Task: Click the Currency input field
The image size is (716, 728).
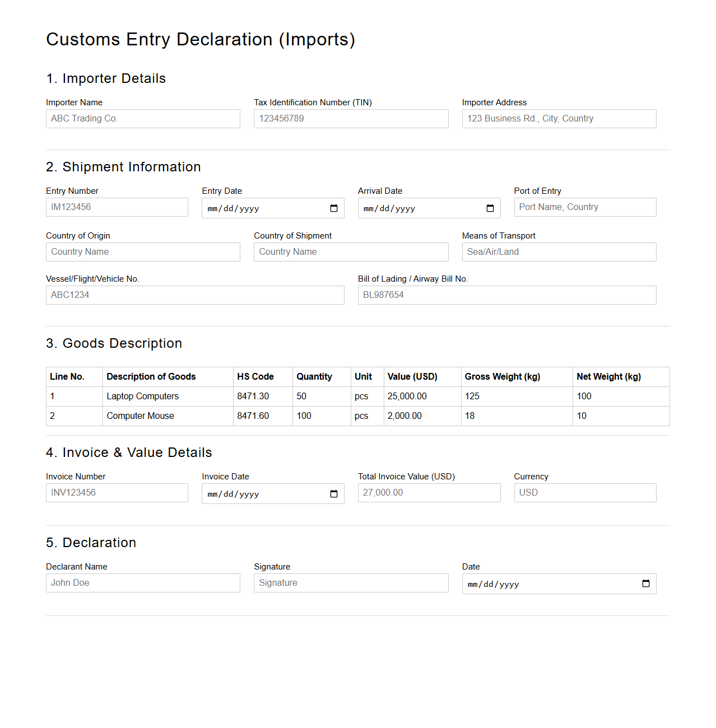Action: pyautogui.click(x=584, y=492)
